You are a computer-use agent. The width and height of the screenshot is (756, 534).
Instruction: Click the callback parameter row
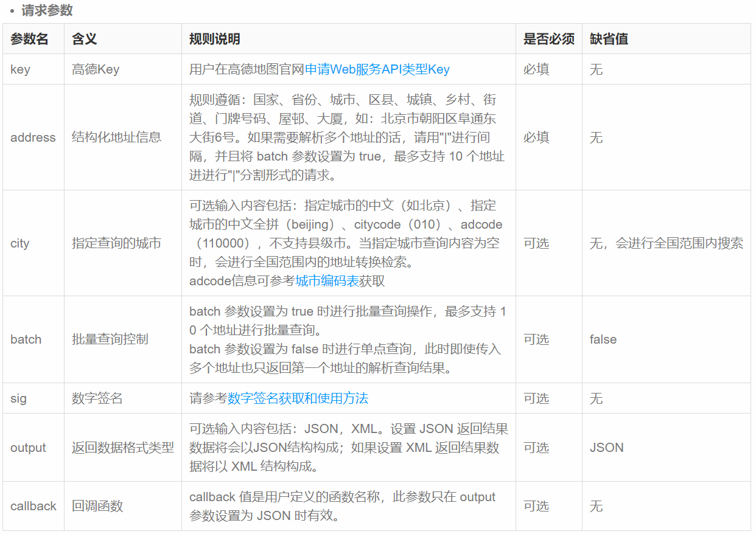point(32,505)
